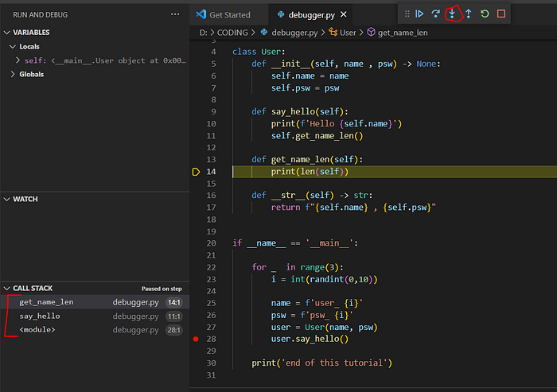Click the Python file icon in breadcrumb
557x392 pixels.
264,33
